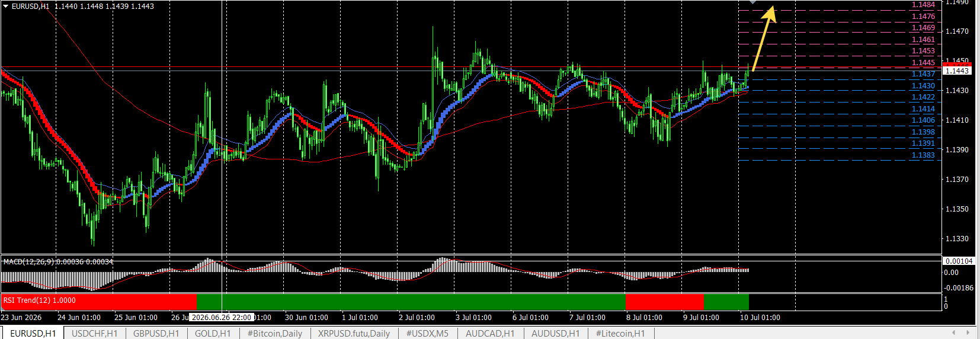Click the 23 Jun 2026 time label
The width and height of the screenshot is (980, 339).
pyautogui.click(x=21, y=318)
